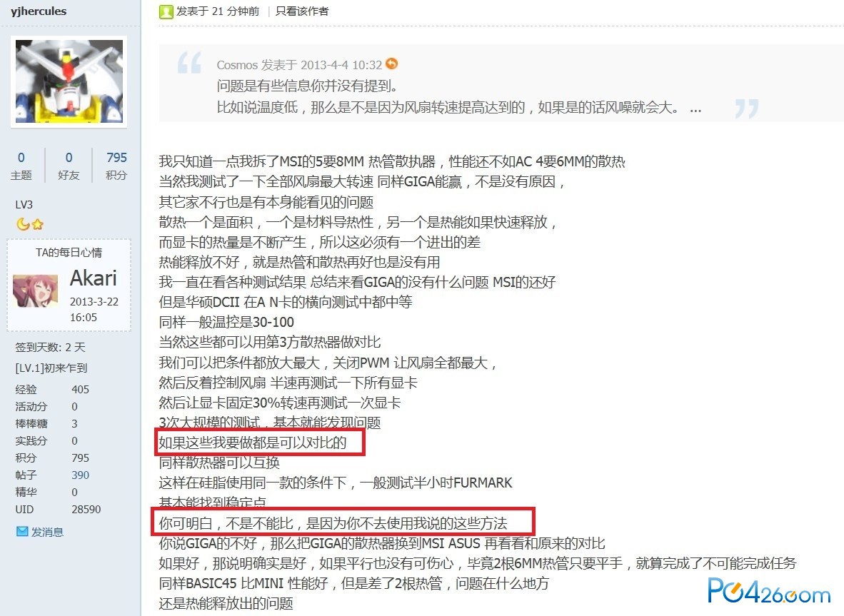Open the quoted Cosmos post header
The image size is (844, 616).
tap(299, 65)
